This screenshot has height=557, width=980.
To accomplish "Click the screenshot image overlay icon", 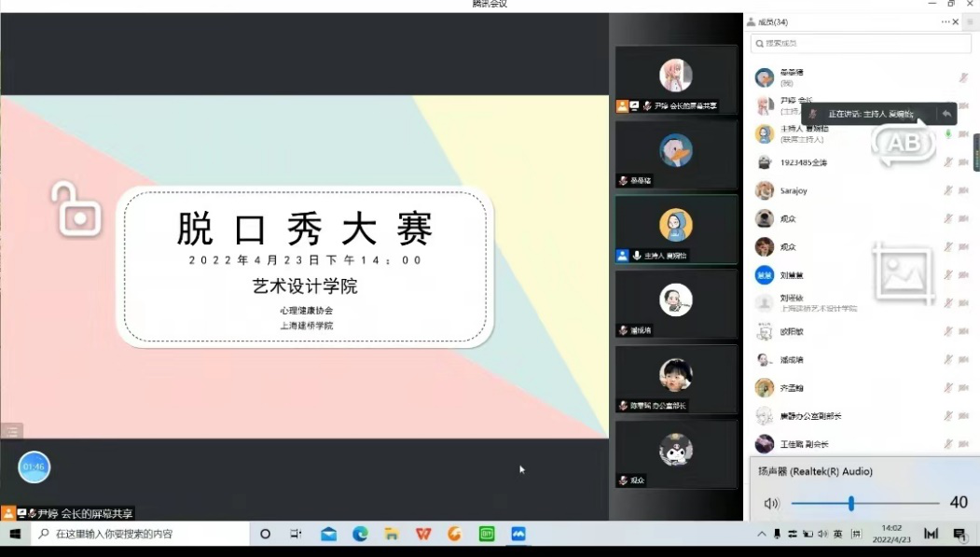I will coord(902,272).
